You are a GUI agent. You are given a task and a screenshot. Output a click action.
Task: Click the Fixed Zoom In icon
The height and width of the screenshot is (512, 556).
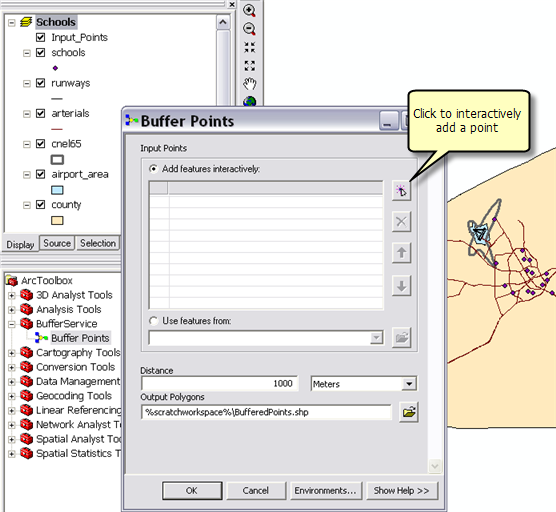click(x=250, y=48)
